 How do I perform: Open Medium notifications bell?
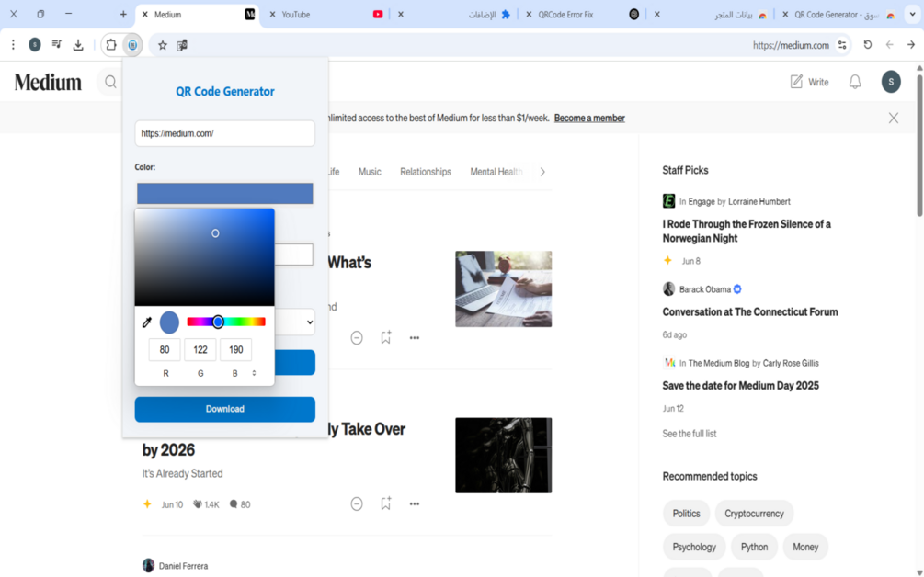coord(855,82)
